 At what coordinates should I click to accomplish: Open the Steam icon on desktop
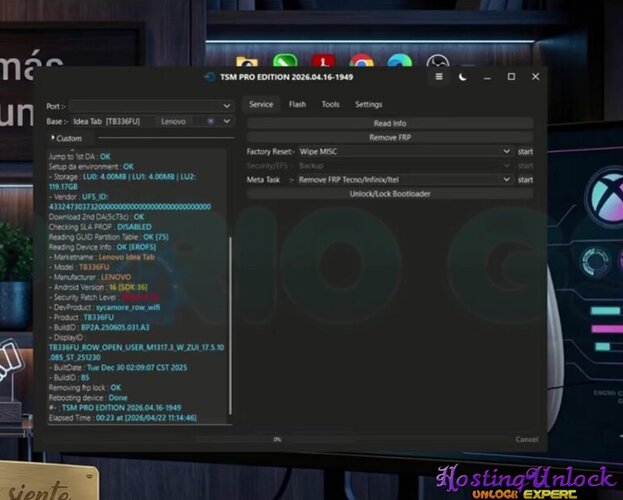click(437, 61)
